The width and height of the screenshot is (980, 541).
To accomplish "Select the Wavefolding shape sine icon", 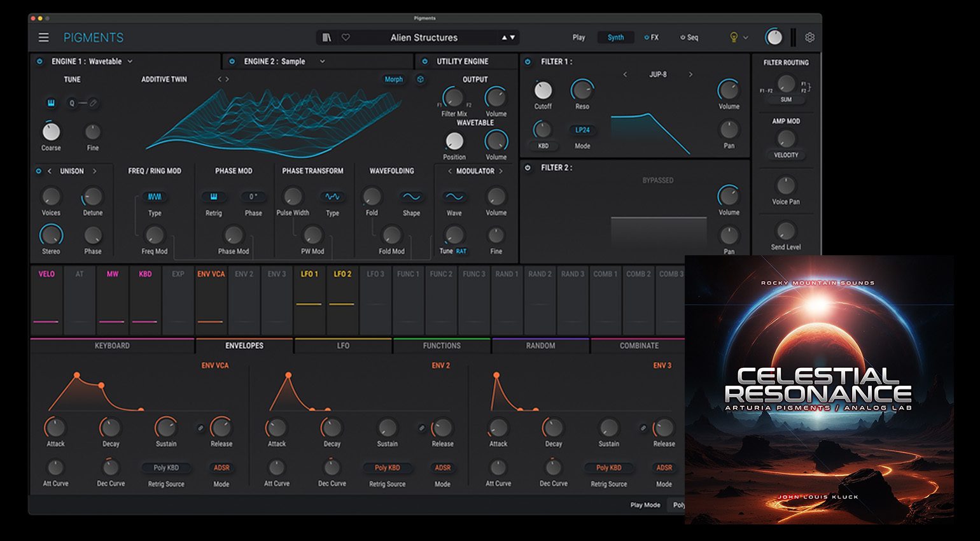I will pos(411,197).
